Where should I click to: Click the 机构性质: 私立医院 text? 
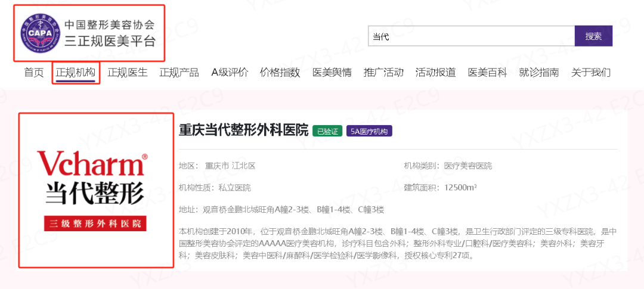215,188
